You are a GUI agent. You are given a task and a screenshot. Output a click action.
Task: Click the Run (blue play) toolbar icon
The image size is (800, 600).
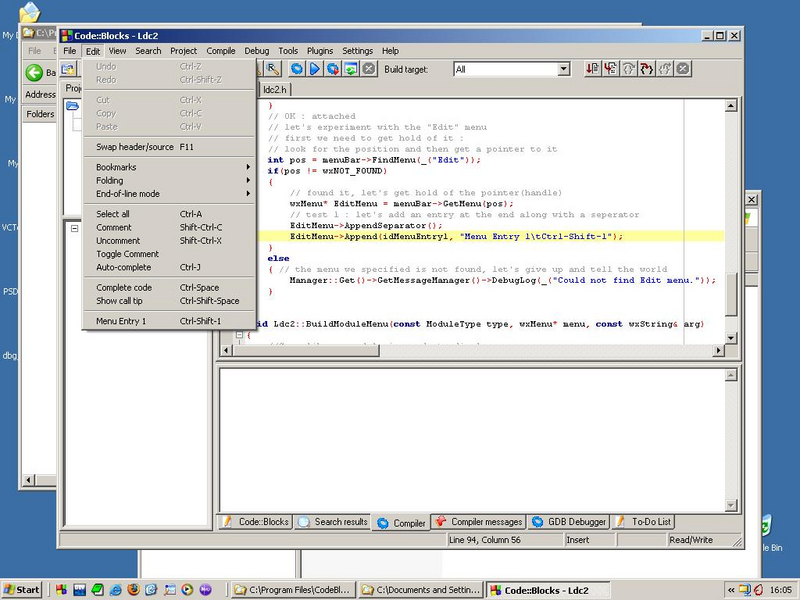(315, 69)
